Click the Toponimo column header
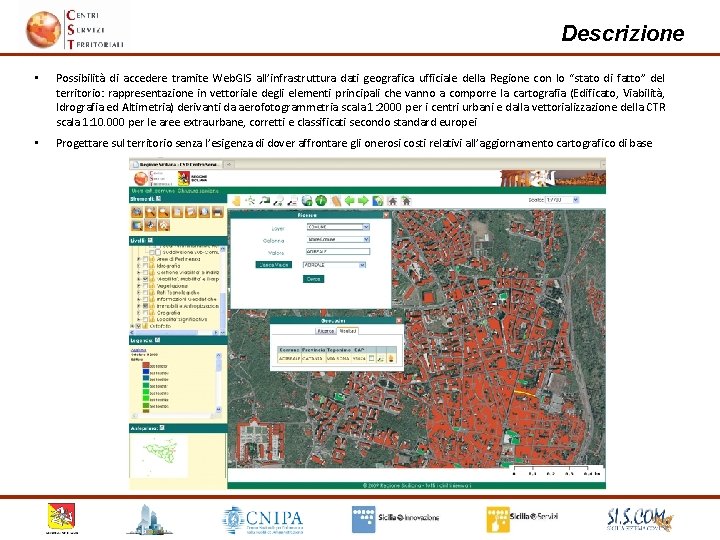Viewport: 720px width, 540px height. tap(339, 350)
